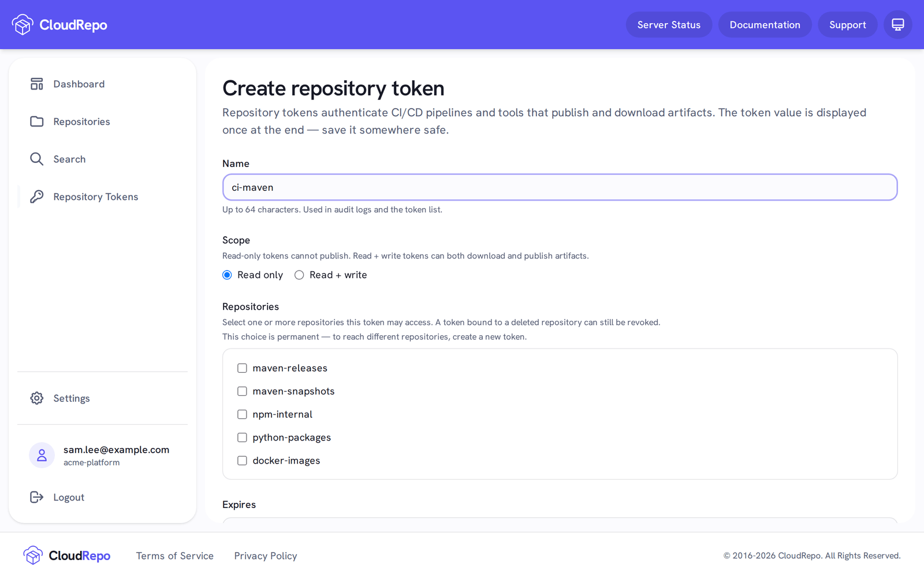924x578 pixels.
Task: Open the Privacy Policy link
Action: click(266, 555)
